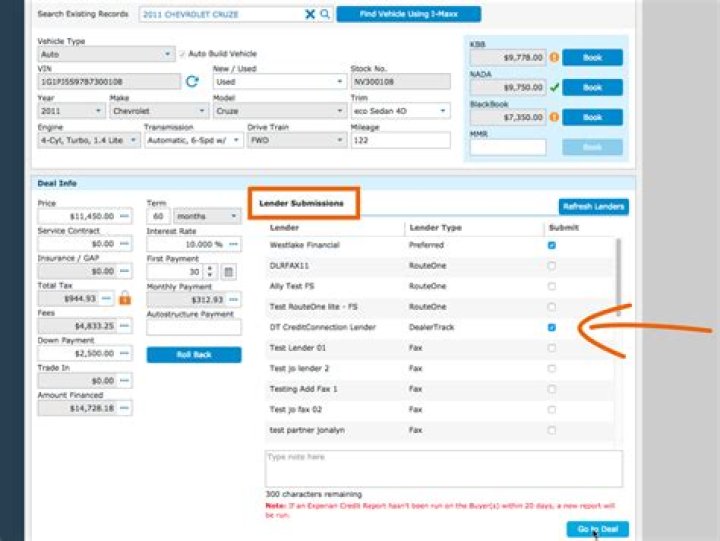Image resolution: width=720 pixels, height=541 pixels.
Task: Open Price field options icon
Action: 124,216
